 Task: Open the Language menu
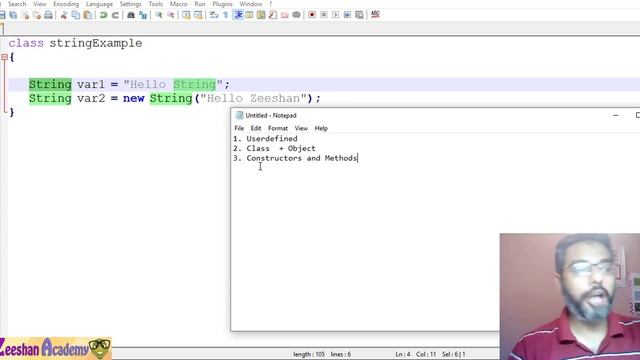point(99,4)
